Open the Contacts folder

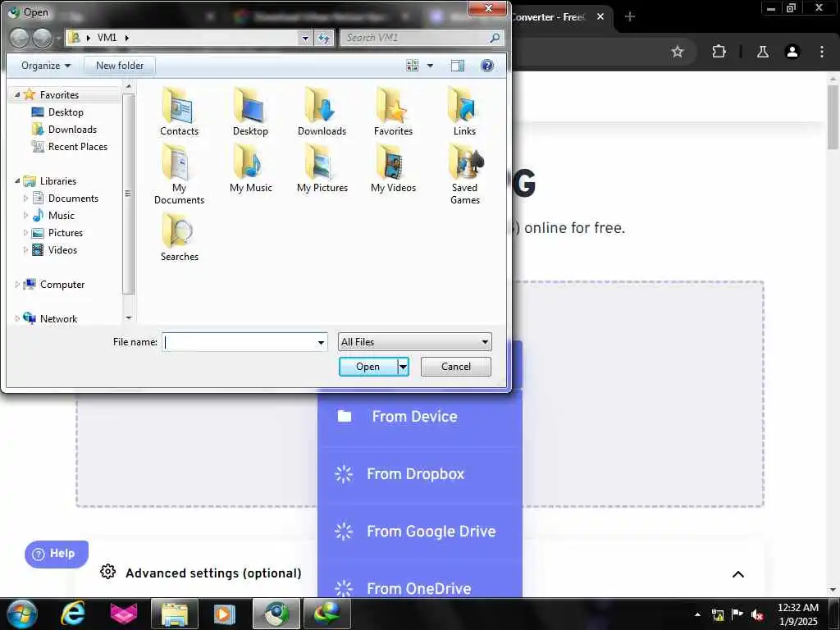(x=179, y=112)
